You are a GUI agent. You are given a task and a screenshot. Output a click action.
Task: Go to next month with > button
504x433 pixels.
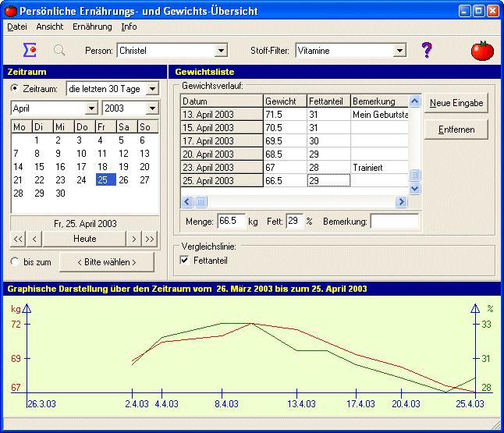click(x=133, y=239)
